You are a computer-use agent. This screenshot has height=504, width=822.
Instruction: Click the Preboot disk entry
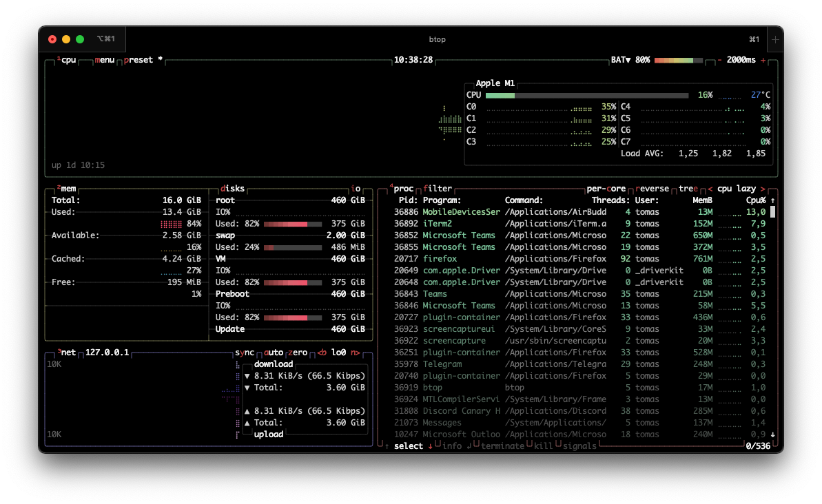(232, 294)
